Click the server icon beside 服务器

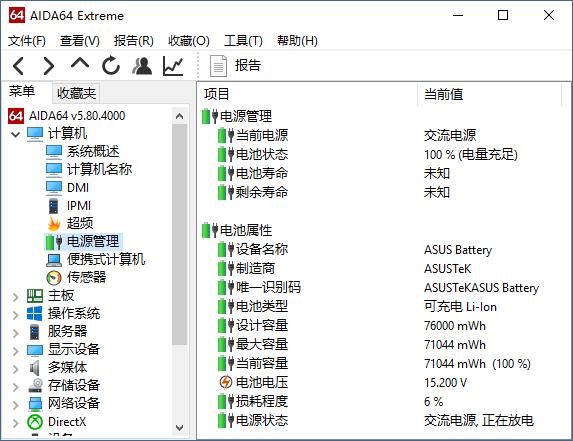pyautogui.click(x=34, y=332)
